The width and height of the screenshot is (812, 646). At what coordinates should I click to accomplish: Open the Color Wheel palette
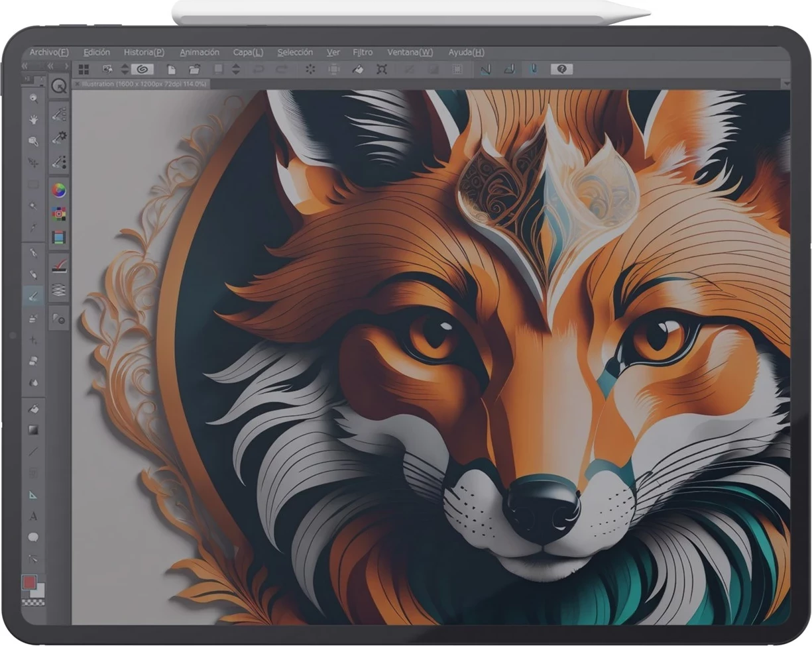59,190
